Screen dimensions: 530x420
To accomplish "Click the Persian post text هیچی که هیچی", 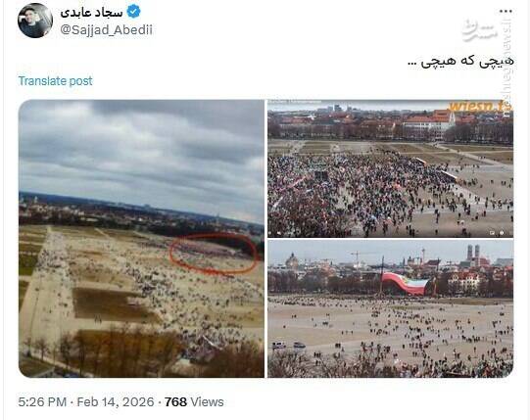I will tap(460, 61).
